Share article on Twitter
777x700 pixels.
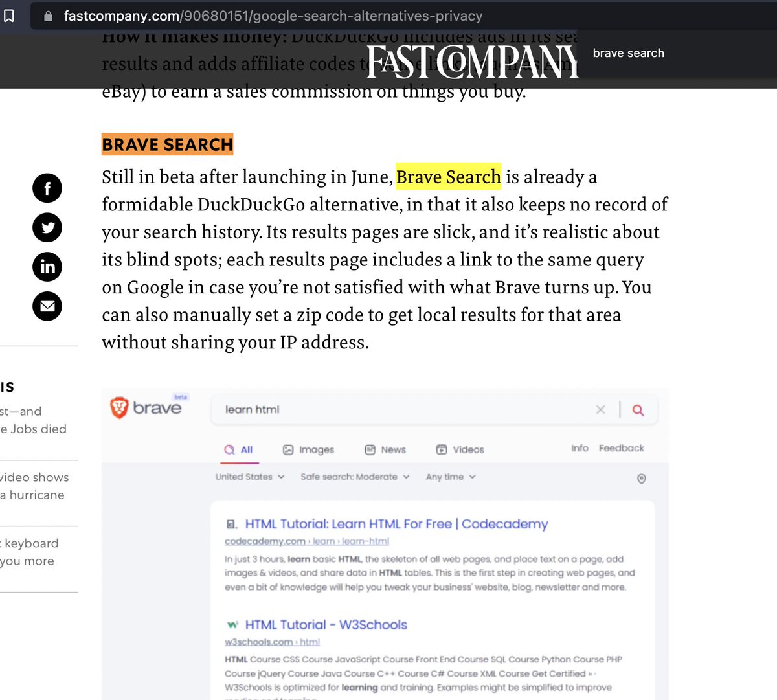(47, 227)
